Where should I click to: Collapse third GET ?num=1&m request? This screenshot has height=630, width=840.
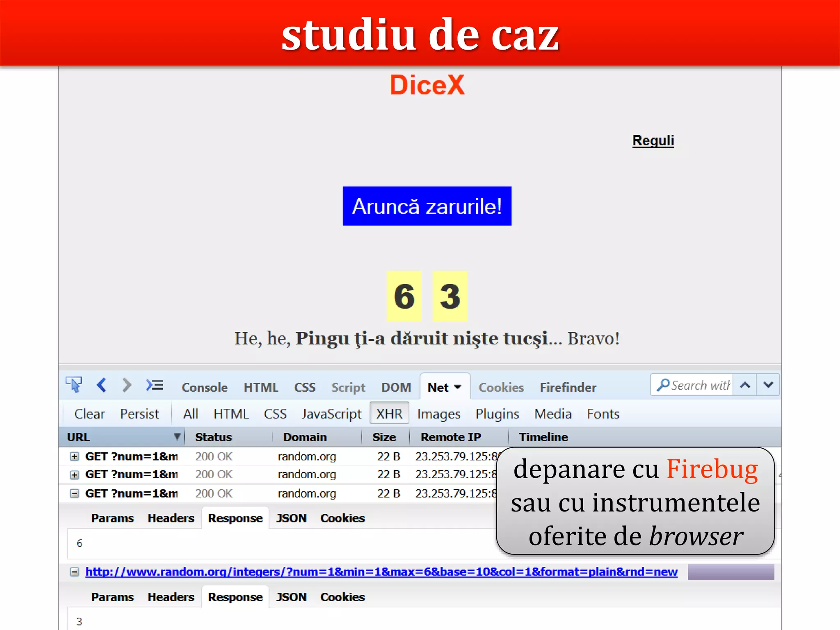click(x=74, y=493)
